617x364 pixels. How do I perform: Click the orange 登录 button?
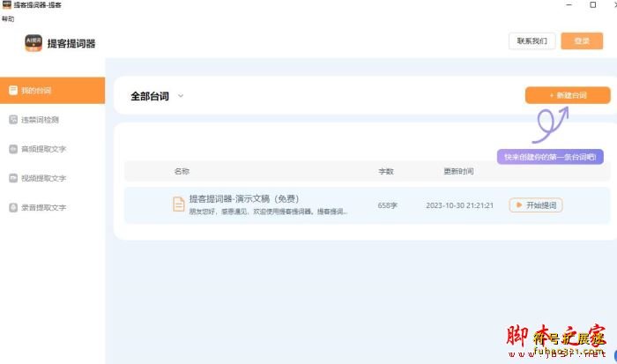pos(582,41)
